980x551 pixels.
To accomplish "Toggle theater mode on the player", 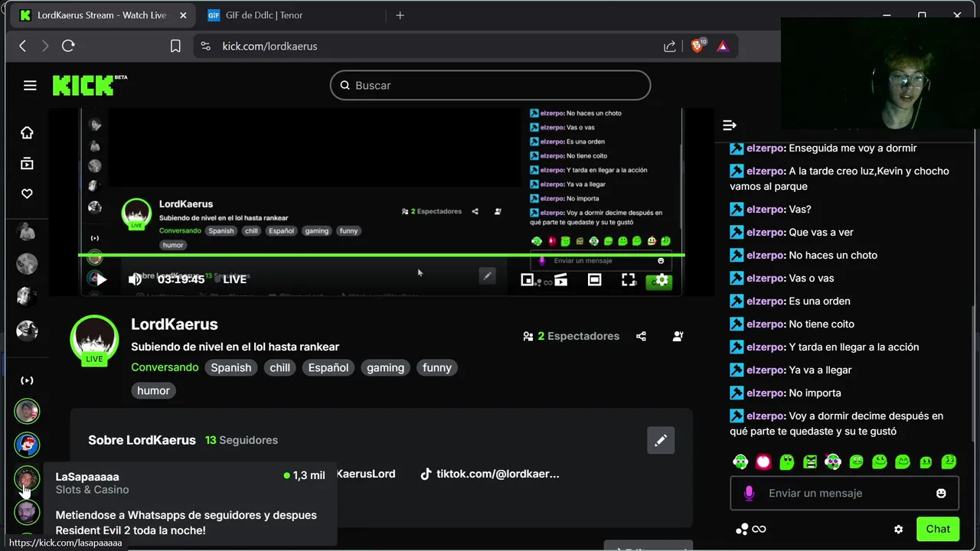I will pyautogui.click(x=595, y=280).
